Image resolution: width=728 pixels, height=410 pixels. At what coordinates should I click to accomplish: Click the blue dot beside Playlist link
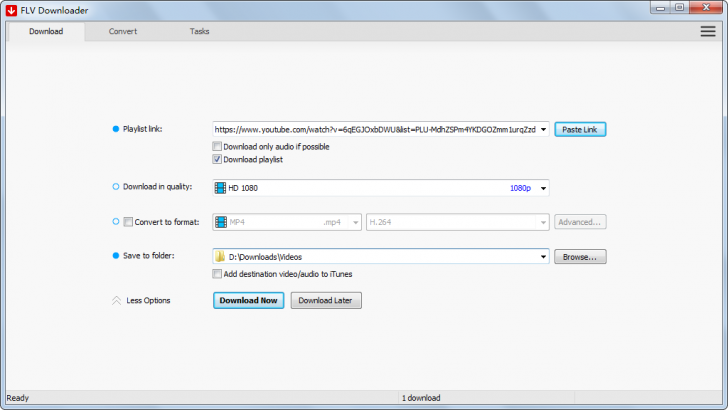pos(116,129)
